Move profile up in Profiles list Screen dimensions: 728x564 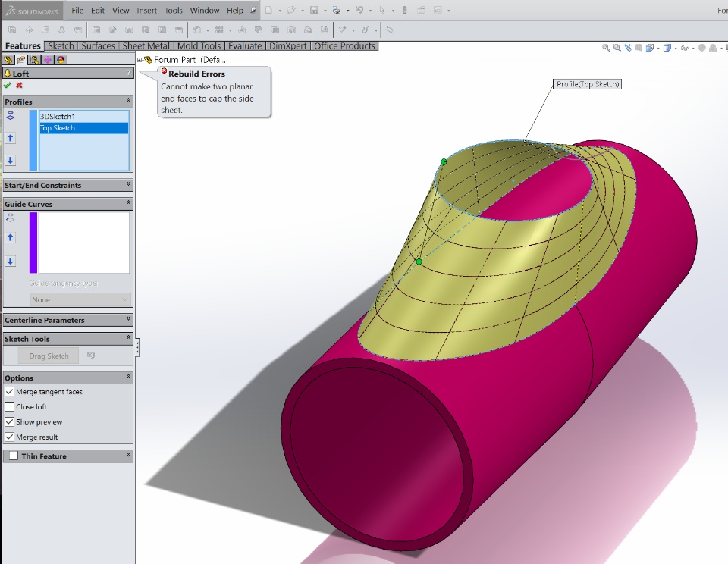click(11, 138)
